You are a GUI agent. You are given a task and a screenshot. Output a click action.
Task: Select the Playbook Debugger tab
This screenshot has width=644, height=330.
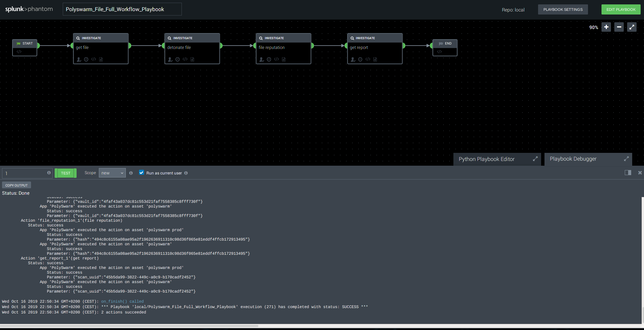coord(588,159)
